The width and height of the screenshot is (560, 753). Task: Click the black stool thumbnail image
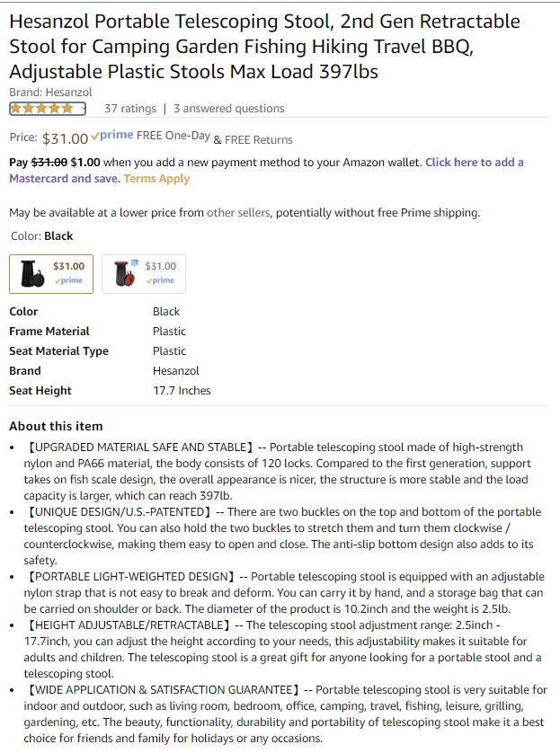pyautogui.click(x=31, y=273)
